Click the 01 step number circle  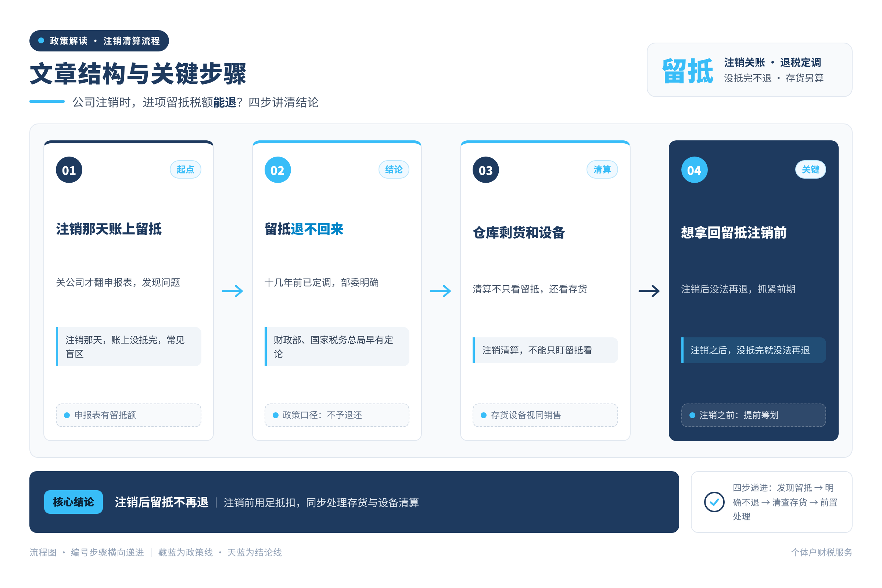69,170
